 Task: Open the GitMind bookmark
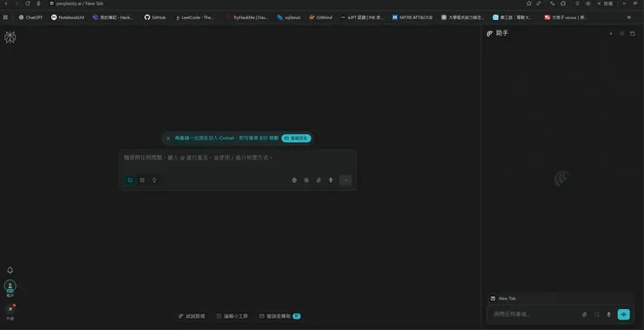[320, 17]
